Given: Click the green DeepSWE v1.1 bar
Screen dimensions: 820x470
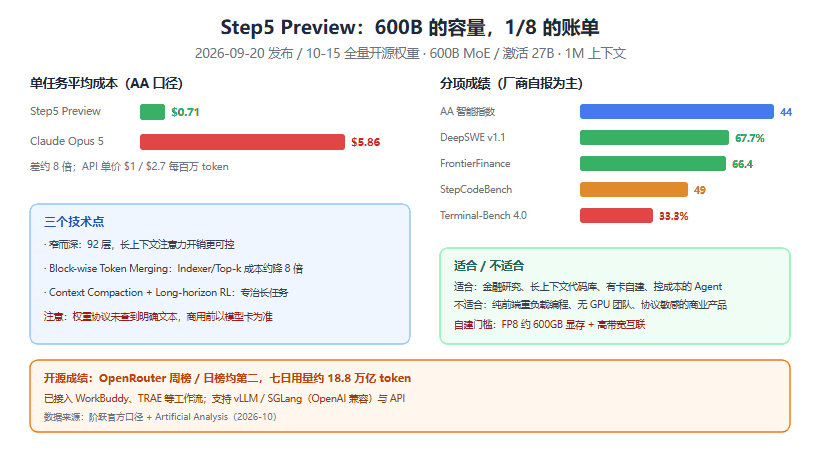Looking at the screenshot, I should click(654, 137).
